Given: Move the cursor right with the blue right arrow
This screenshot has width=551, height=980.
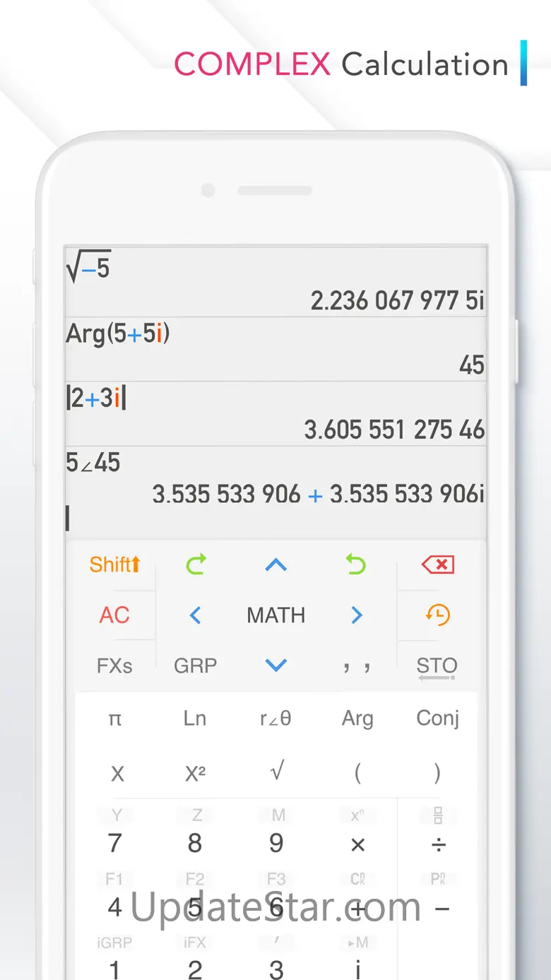Looking at the screenshot, I should click(356, 615).
